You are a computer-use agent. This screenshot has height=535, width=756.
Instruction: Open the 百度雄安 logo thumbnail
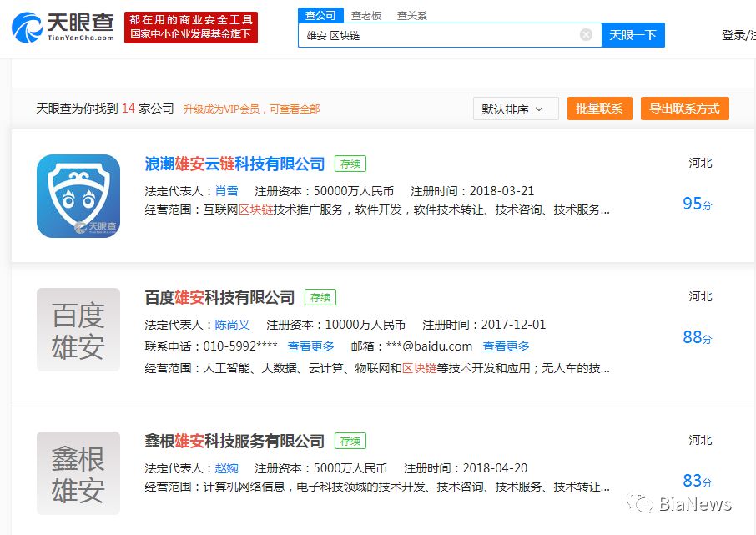(x=78, y=330)
